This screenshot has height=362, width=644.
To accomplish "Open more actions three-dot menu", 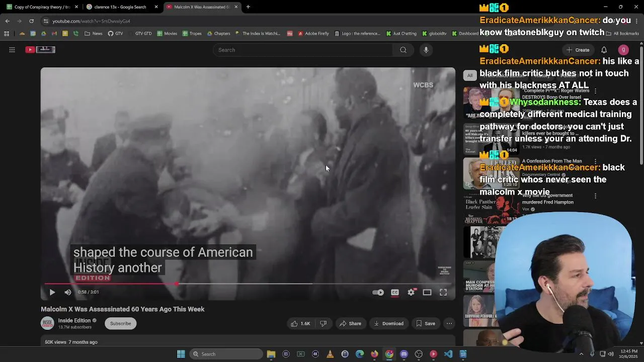I will 449,323.
